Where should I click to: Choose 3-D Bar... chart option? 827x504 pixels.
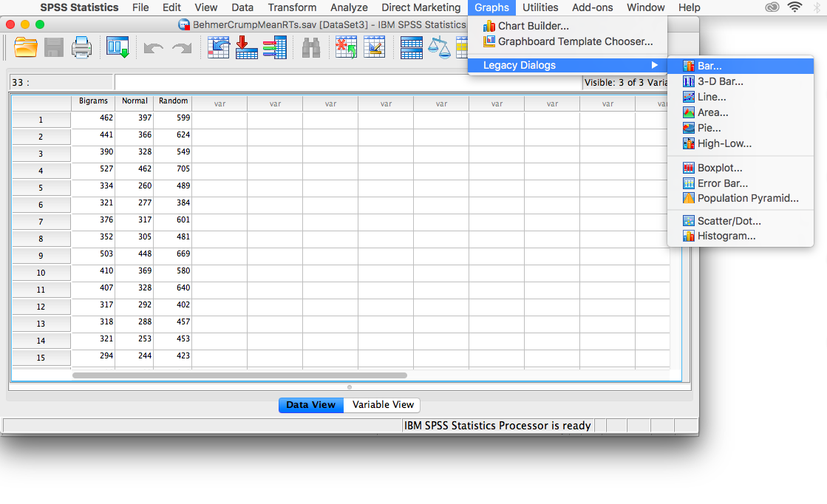click(x=741, y=81)
